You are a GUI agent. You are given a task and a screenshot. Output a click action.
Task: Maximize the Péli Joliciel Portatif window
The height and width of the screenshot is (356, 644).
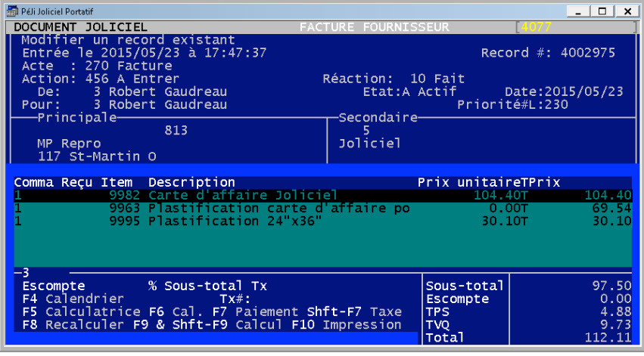[x=602, y=11]
